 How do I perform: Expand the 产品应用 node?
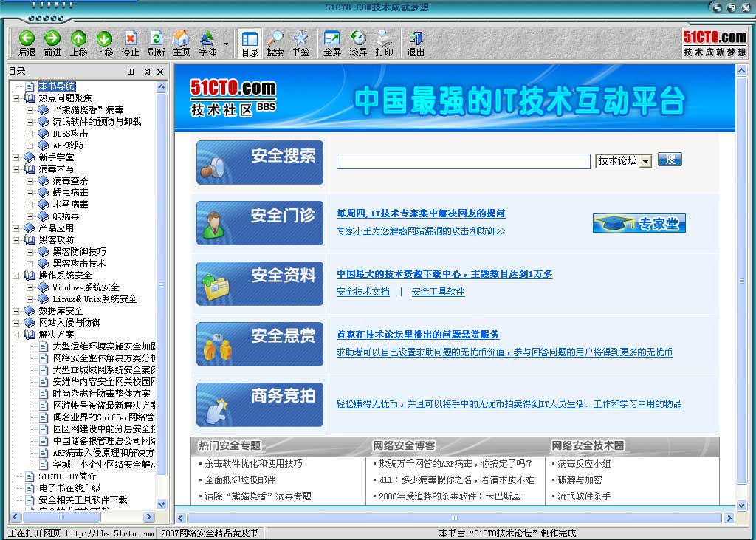coord(16,228)
